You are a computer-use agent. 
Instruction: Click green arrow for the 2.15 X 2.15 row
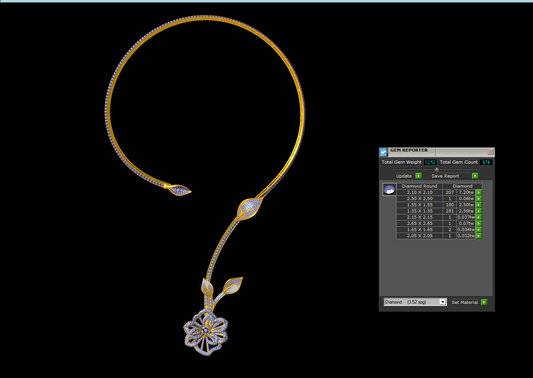pyautogui.click(x=479, y=217)
